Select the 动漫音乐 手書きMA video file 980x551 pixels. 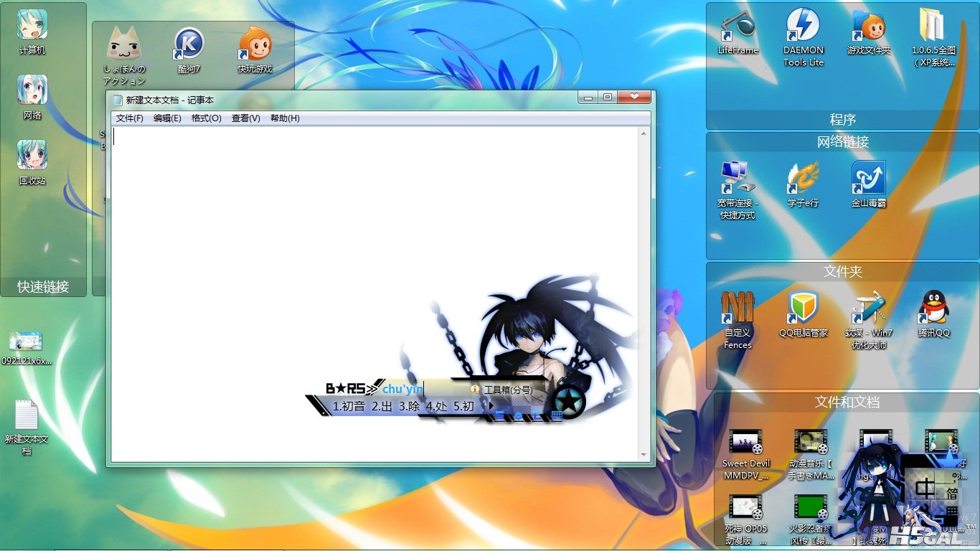[811, 455]
